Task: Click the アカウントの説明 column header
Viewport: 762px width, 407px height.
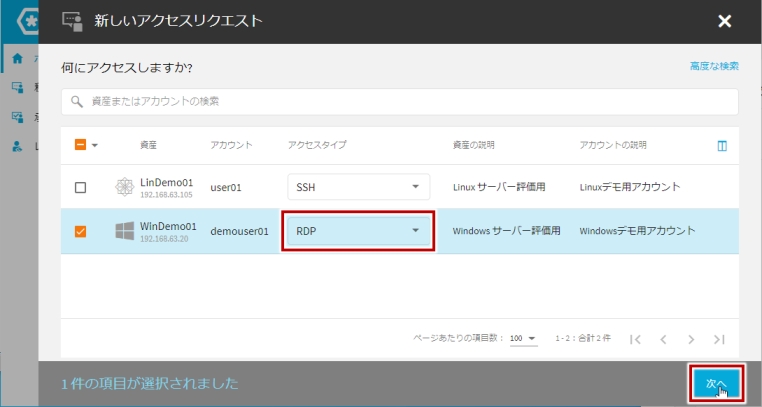Action: click(x=613, y=145)
